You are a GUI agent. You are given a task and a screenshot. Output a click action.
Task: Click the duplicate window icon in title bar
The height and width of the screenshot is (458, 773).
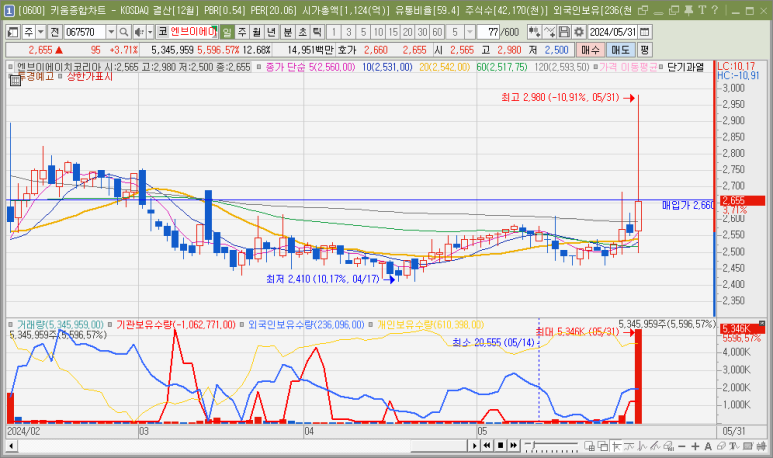click(673, 9)
